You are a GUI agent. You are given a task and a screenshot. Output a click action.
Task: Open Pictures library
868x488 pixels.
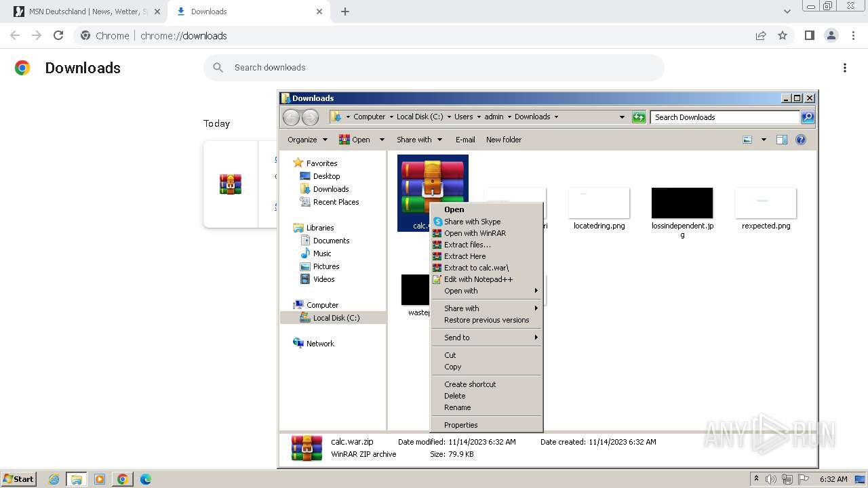pyautogui.click(x=326, y=266)
